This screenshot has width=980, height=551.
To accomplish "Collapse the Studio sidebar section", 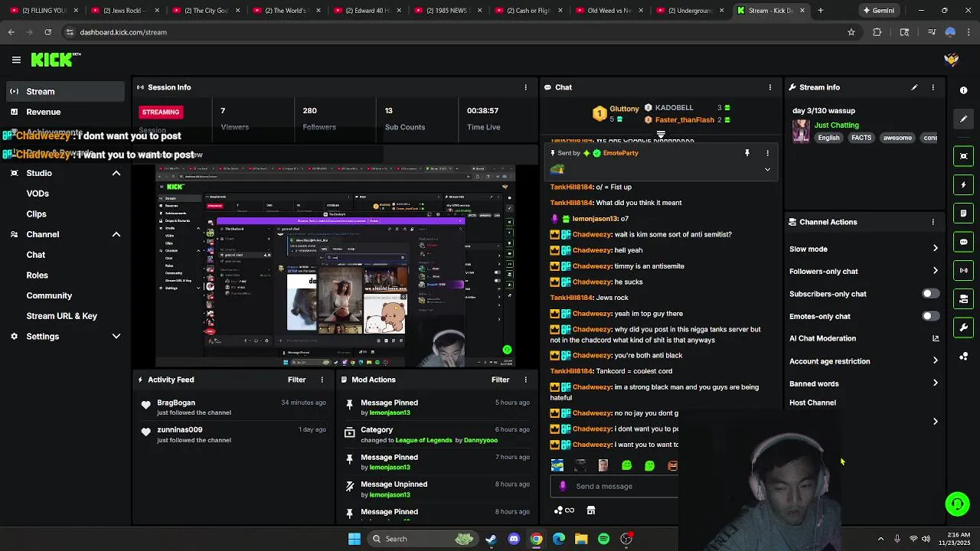I will coord(116,173).
